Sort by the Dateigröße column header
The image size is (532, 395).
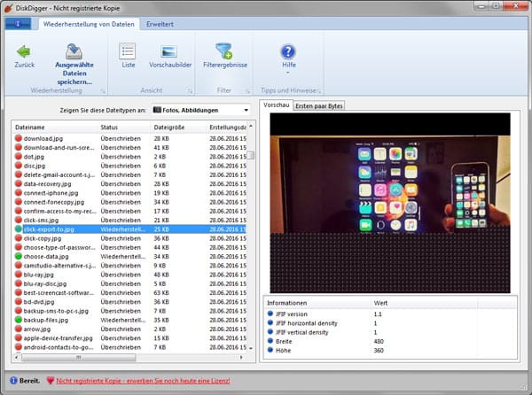[168, 127]
